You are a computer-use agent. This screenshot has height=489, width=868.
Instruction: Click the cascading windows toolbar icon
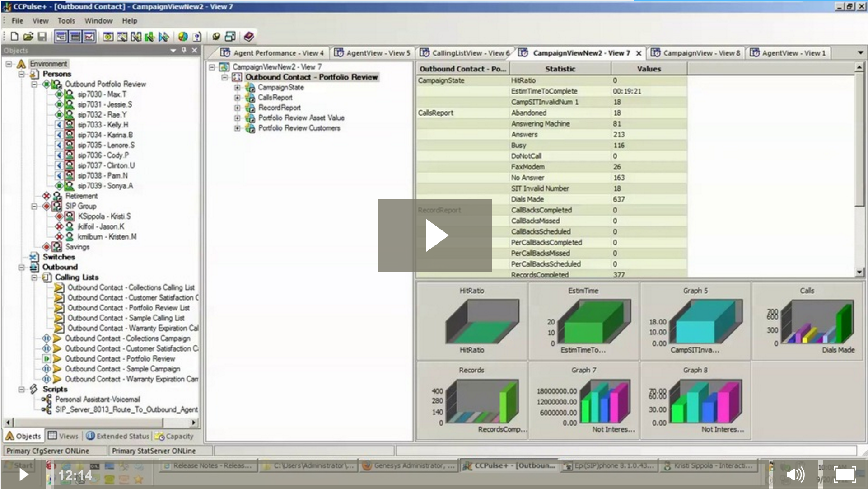(230, 36)
